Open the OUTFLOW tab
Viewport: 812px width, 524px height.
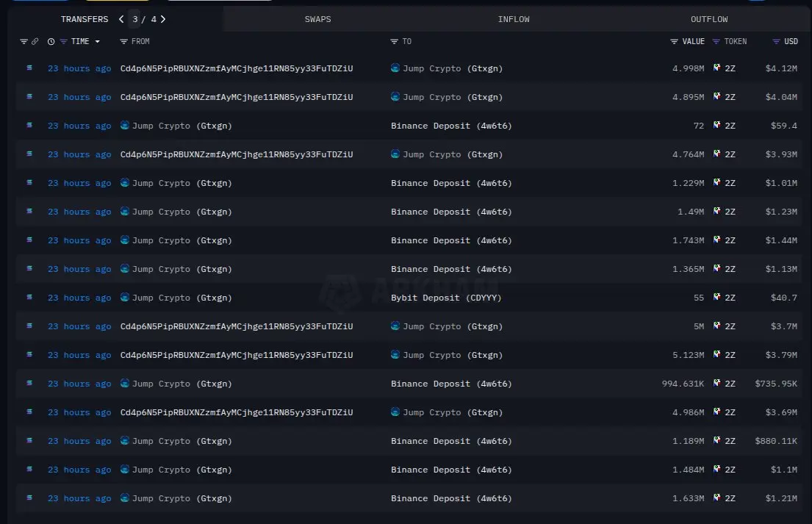709,19
